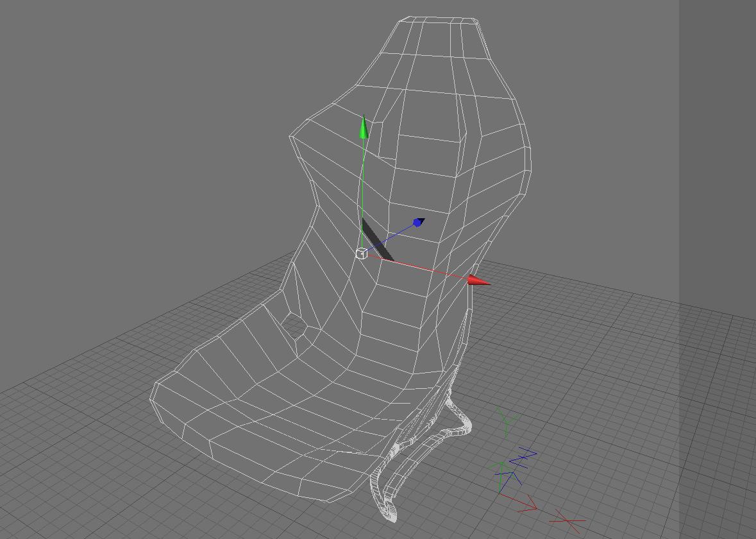Click the green vertical axis line of the gizmo
Image resolution: width=756 pixels, height=539 pixels.
click(x=362, y=193)
